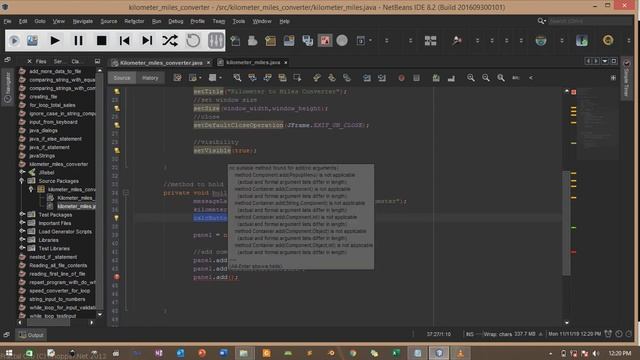Expand the Test Packages node
This screenshot has width=640, height=360.
(22, 214)
